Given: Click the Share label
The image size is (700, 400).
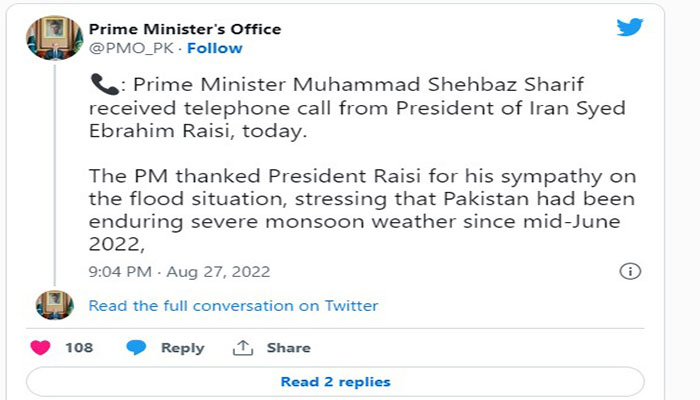Looking at the screenshot, I should tap(287, 348).
